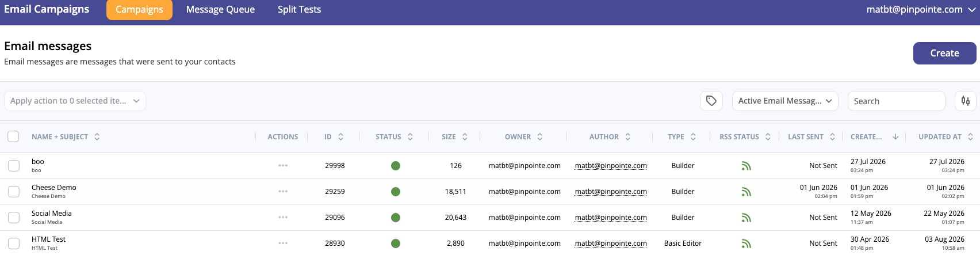Click green status dot for boo
980x255 pixels.
tap(396, 166)
